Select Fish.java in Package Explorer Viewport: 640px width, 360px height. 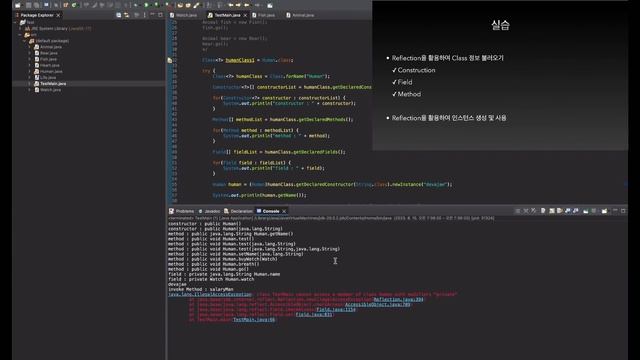(x=48, y=59)
